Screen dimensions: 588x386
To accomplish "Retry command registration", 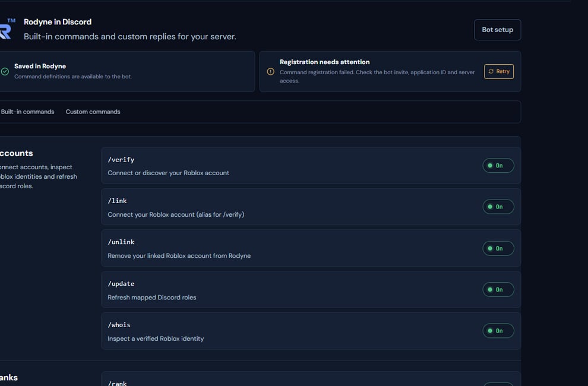I will click(499, 71).
